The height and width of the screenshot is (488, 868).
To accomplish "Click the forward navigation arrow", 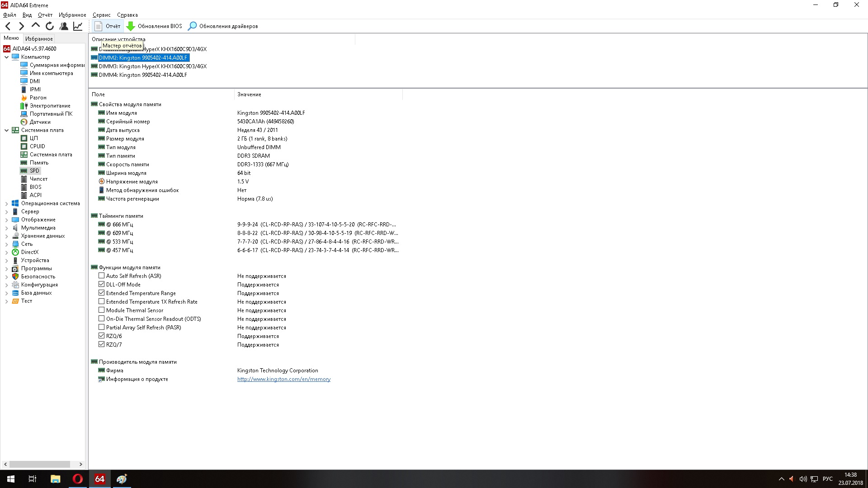I will (x=21, y=26).
